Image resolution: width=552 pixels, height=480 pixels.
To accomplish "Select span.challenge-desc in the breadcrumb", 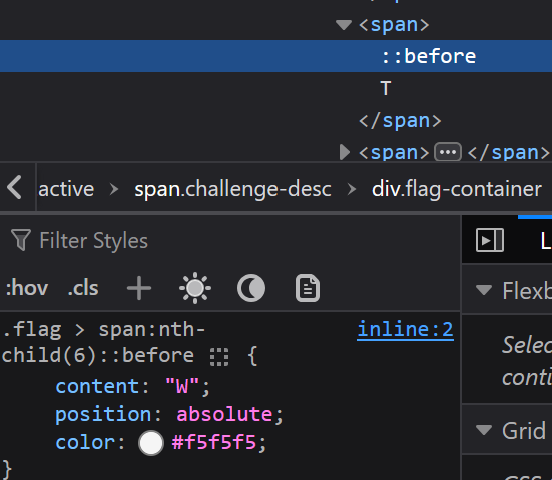I will click(x=233, y=189).
